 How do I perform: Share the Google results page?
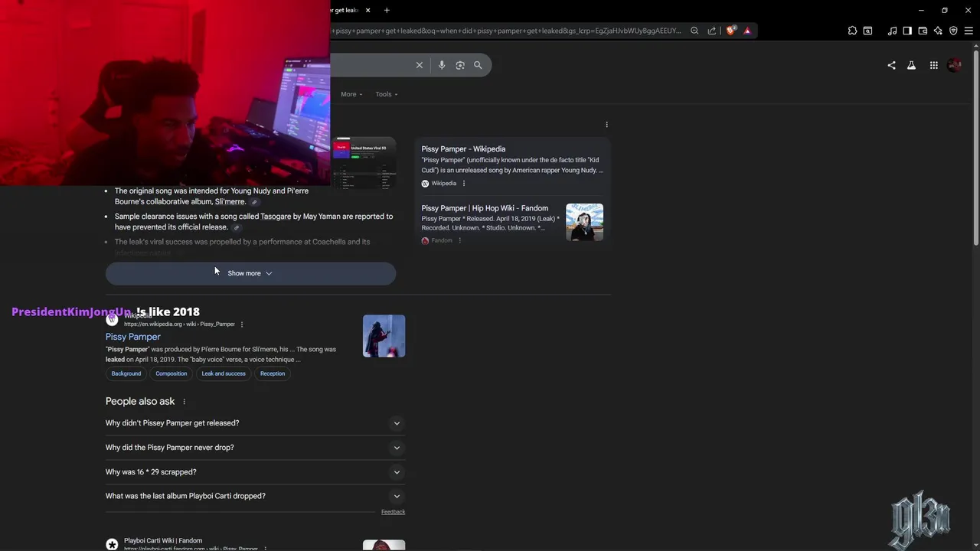tap(891, 65)
